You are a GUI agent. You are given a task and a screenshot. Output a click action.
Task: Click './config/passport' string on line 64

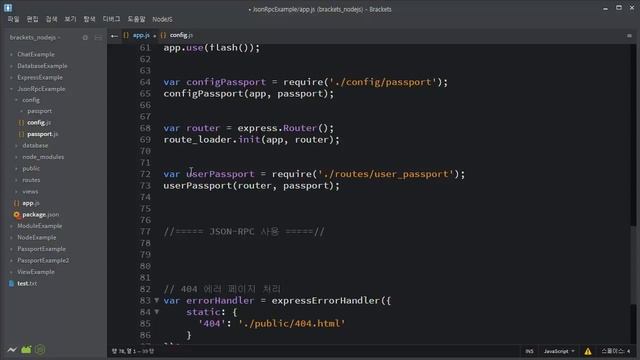pyautogui.click(x=382, y=82)
